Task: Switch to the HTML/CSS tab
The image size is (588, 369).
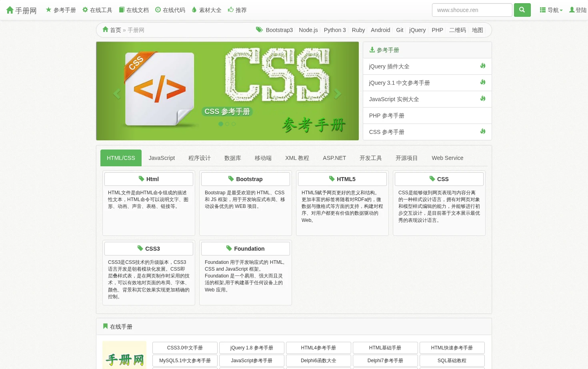Action: point(121,158)
